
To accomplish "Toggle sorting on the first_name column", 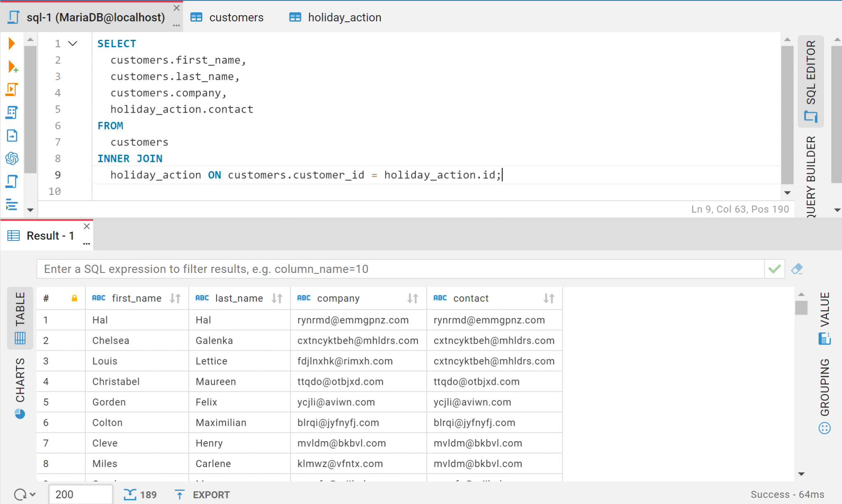I will click(174, 298).
